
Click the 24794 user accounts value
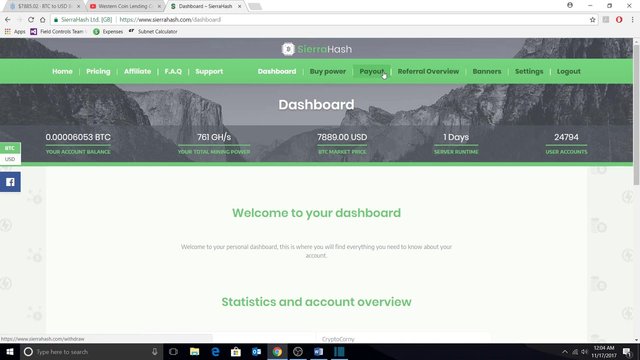point(566,137)
